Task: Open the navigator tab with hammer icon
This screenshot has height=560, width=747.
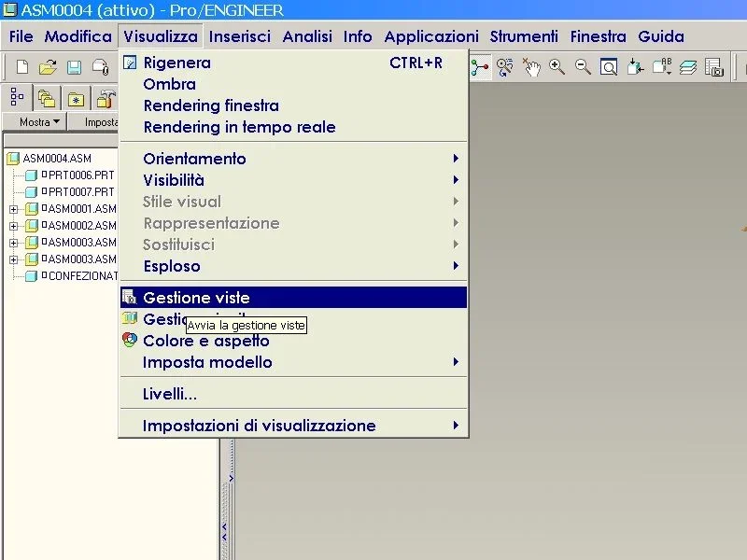Action: click(106, 99)
